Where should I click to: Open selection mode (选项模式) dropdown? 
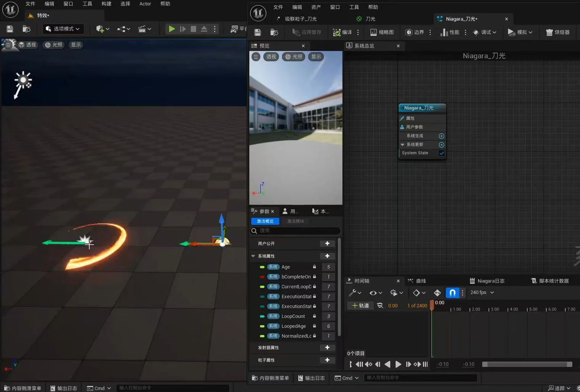click(x=63, y=29)
